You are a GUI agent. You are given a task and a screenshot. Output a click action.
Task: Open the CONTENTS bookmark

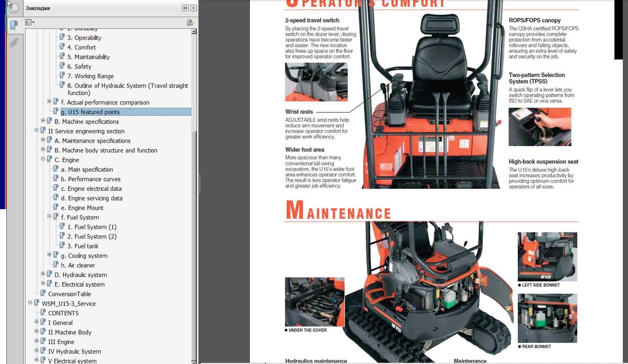click(63, 313)
